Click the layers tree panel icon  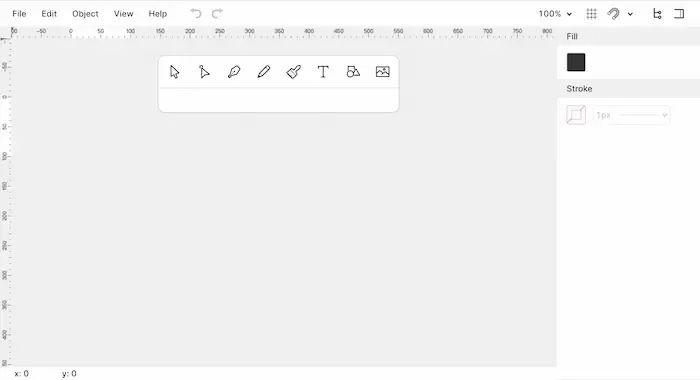[x=657, y=14]
